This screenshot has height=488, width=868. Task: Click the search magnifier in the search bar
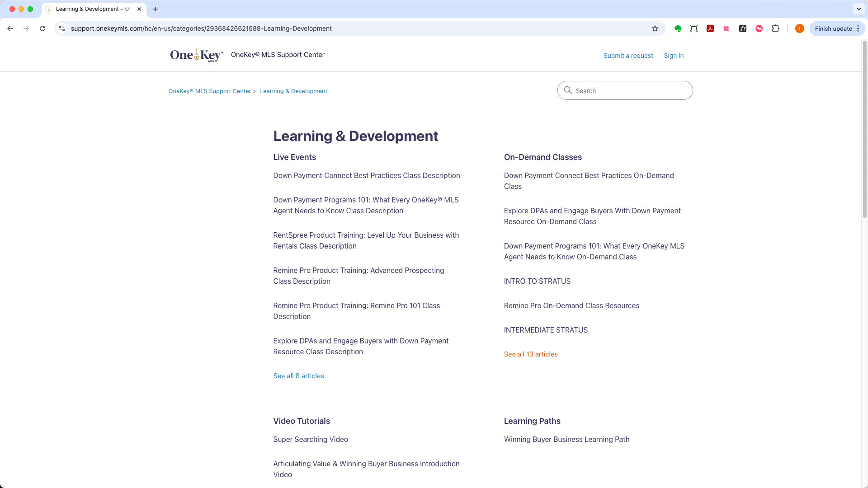[568, 90]
